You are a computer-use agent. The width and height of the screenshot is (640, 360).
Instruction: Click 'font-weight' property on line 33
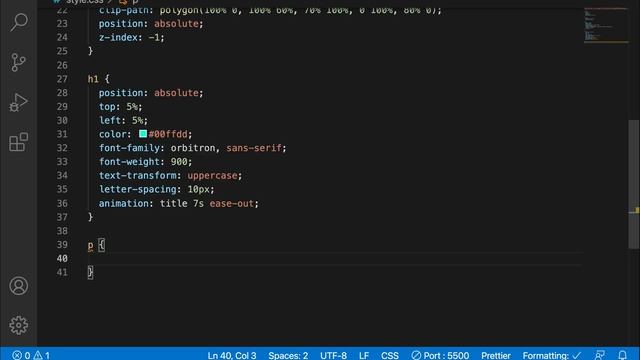129,162
